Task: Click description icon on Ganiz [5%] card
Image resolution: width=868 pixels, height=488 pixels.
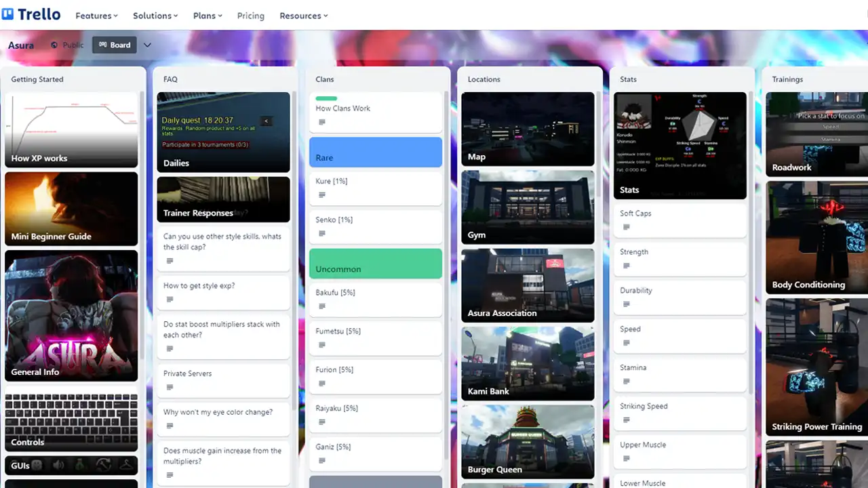Action: [322, 461]
